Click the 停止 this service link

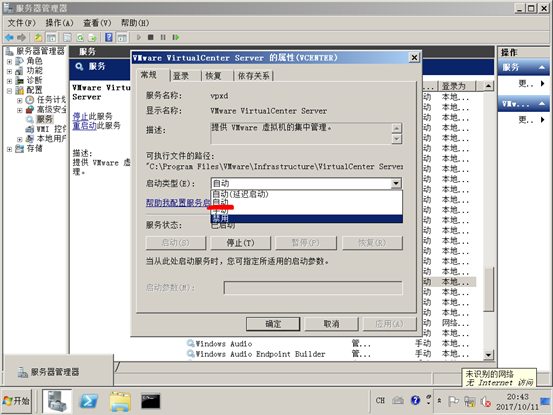pos(80,116)
